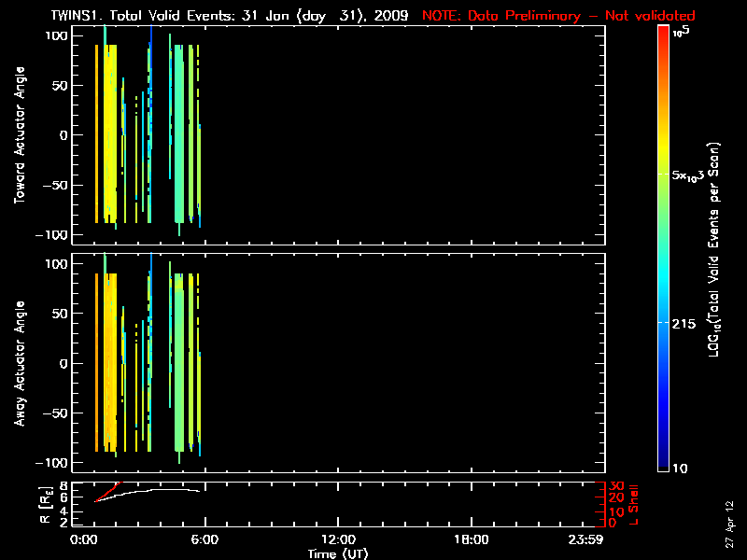The height and width of the screenshot is (560, 747).
Task: Click the 'Away Actuator Angle' axis label
Action: click(x=19, y=364)
